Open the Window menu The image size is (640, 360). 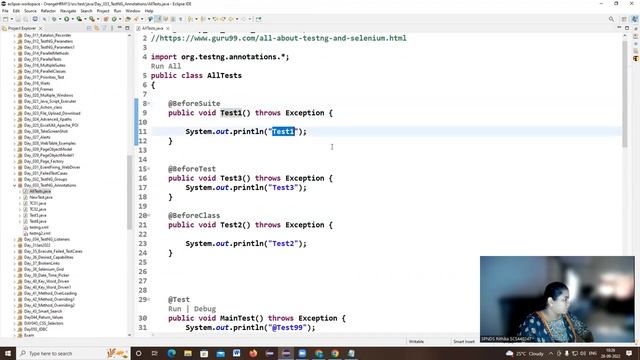[133, 11]
